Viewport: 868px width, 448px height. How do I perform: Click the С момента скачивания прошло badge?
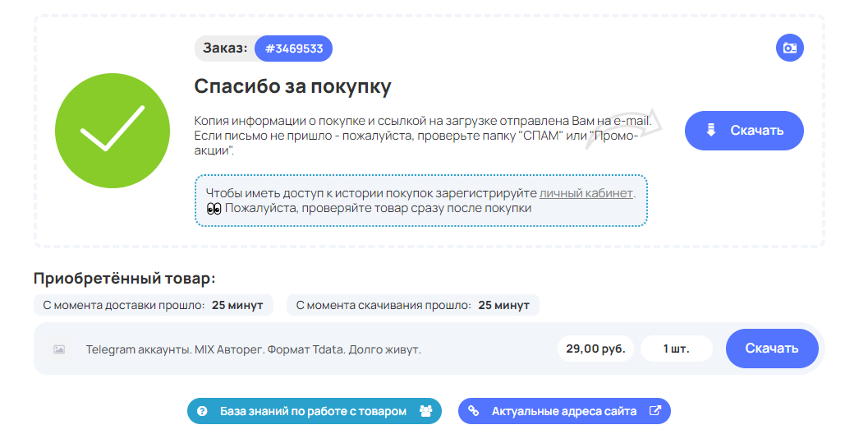(413, 305)
